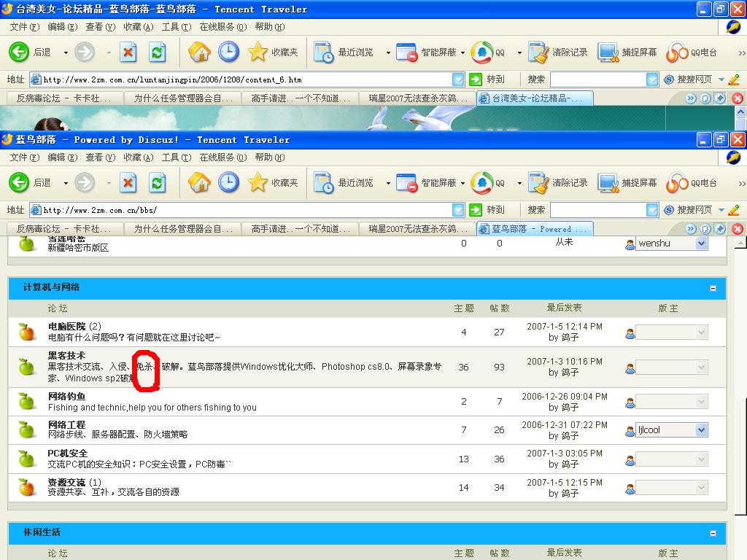Expand address bar dropdown in front window
Viewport: 747px width, 560px height.
pos(458,210)
